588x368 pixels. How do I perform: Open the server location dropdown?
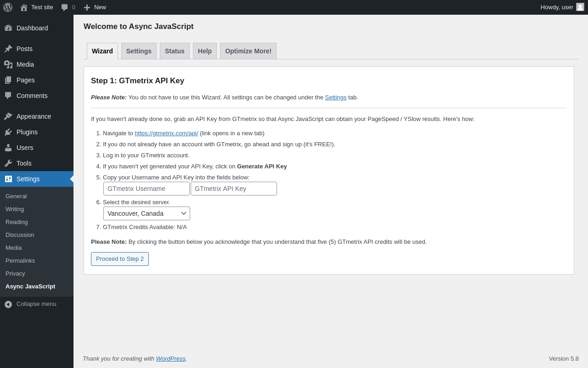coord(147,213)
